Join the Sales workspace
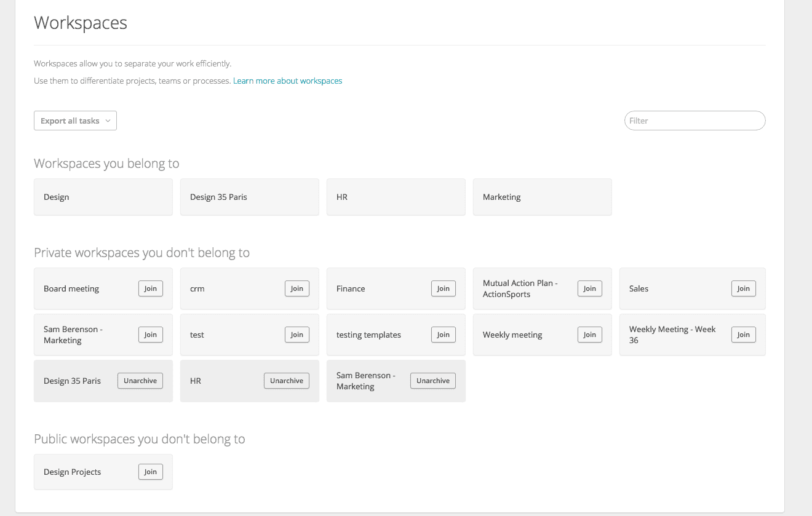812x516 pixels. tap(743, 288)
